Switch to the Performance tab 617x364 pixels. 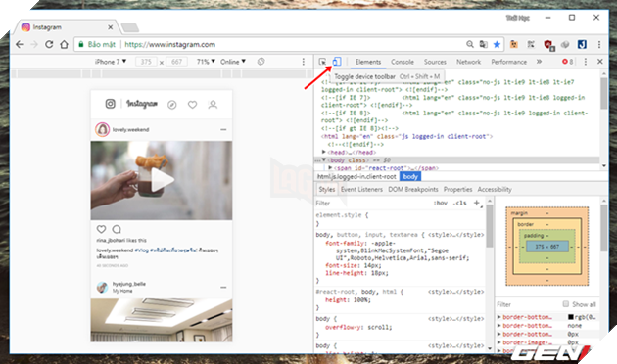tap(509, 62)
